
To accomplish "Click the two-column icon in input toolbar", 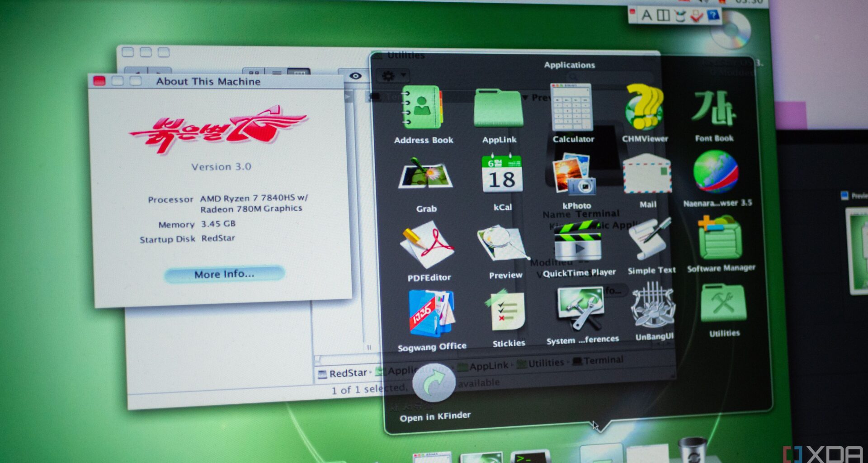I will (663, 16).
